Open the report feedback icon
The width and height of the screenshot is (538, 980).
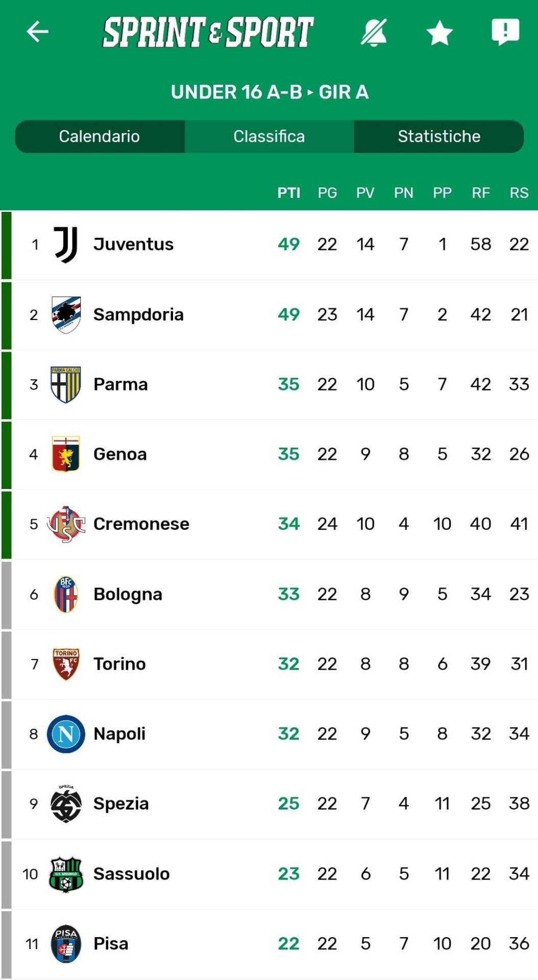(505, 32)
